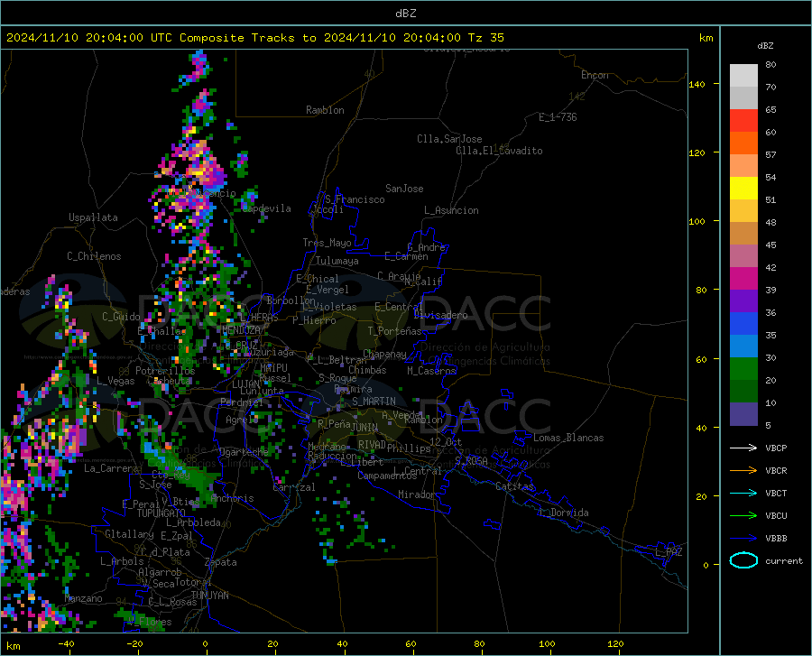Click the Mirador map label
Screen dimensions: 812x656
click(x=416, y=494)
